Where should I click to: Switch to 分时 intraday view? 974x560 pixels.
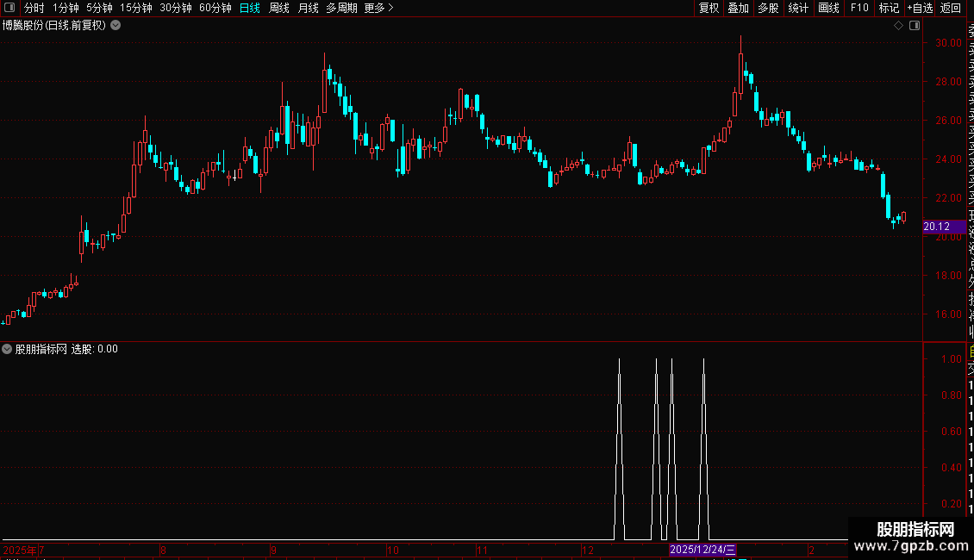34,8
